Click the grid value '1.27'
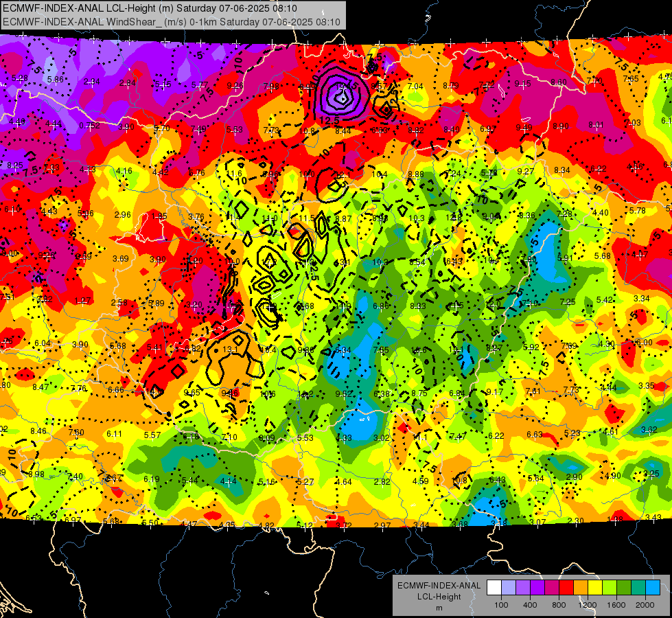Screen dimensions: 672x618 (82, 301)
